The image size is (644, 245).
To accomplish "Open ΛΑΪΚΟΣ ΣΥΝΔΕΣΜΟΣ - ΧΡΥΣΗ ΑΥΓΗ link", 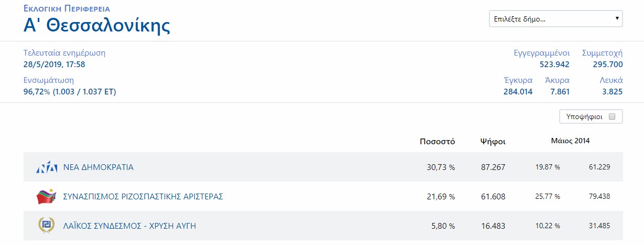I will [x=129, y=226].
